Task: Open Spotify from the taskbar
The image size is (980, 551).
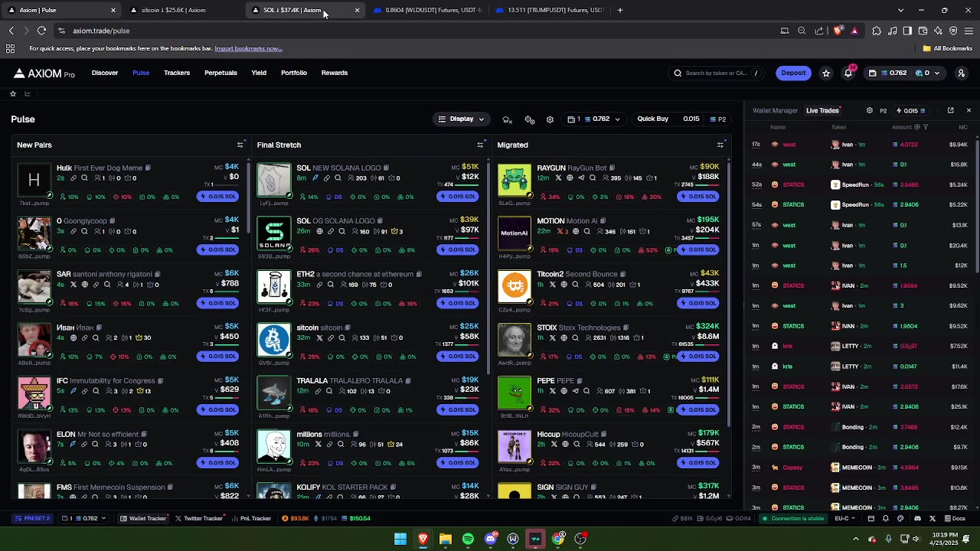Action: [468, 539]
